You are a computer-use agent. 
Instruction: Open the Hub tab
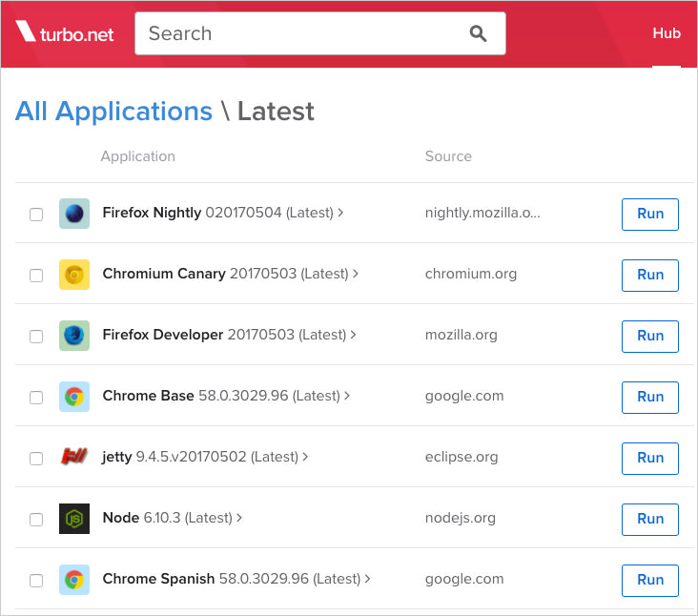coord(667,33)
